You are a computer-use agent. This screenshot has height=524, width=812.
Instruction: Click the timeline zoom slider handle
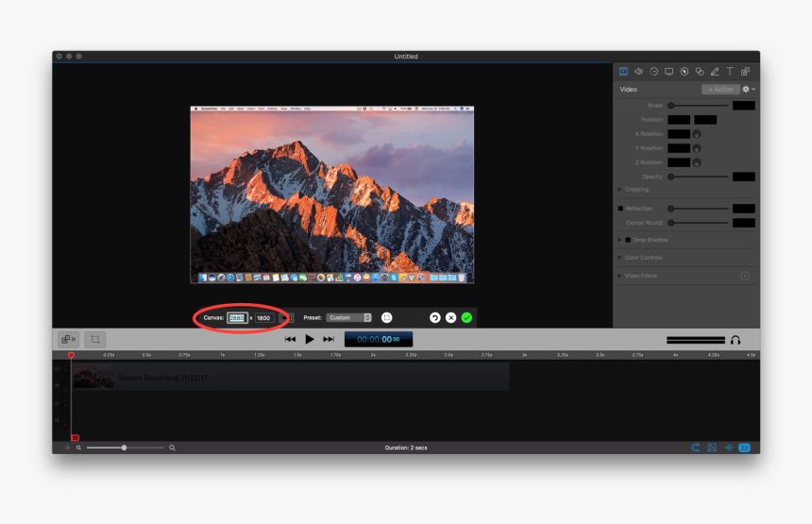click(125, 448)
